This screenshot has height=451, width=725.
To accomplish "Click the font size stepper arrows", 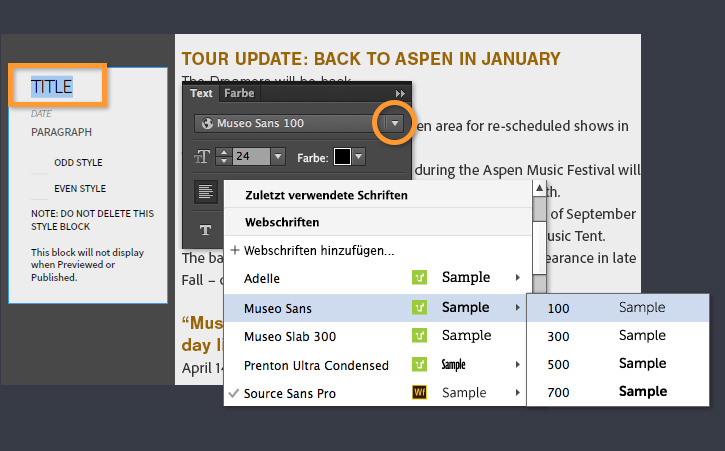I will tap(223, 157).
